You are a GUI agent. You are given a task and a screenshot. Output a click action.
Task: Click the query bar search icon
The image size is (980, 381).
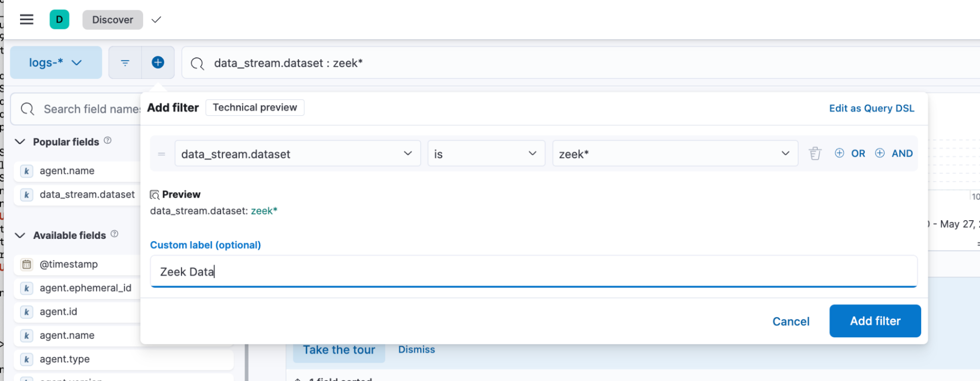[197, 63]
